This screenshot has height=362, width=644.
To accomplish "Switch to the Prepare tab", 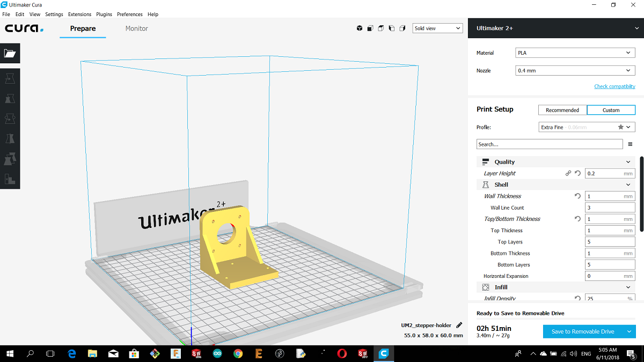I will click(83, 28).
